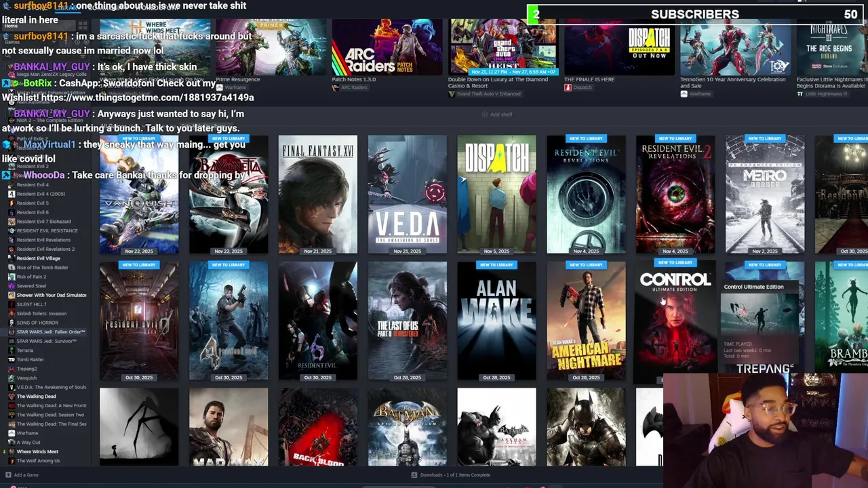The width and height of the screenshot is (868, 488).
Task: Open the Batman Arkham Asylum cover
Action: 408,427
